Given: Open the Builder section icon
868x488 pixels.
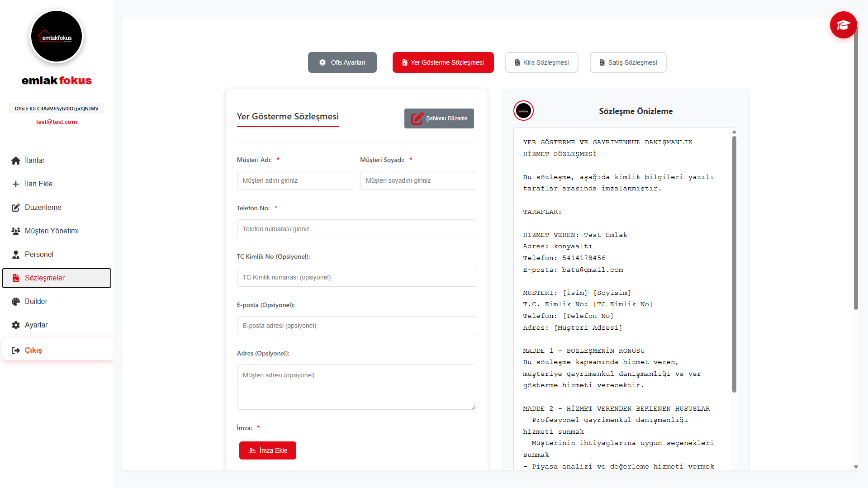Looking at the screenshot, I should pyautogui.click(x=15, y=301).
